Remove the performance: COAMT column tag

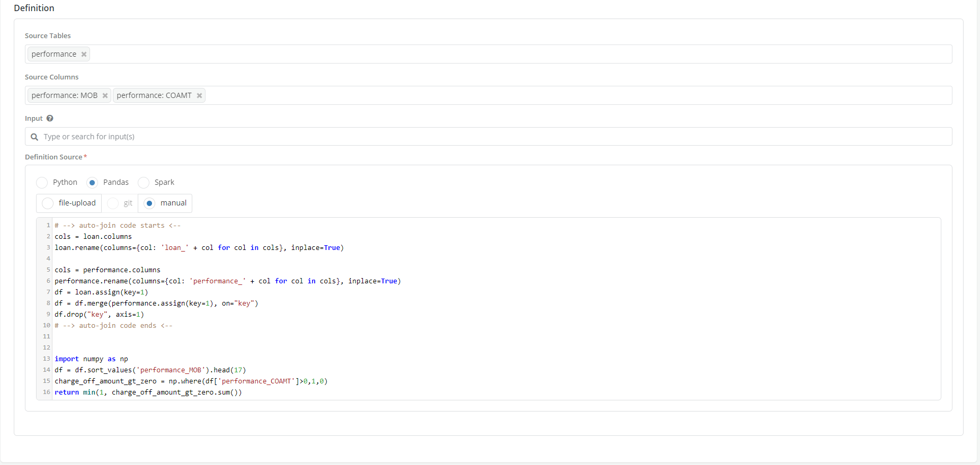[x=199, y=96]
